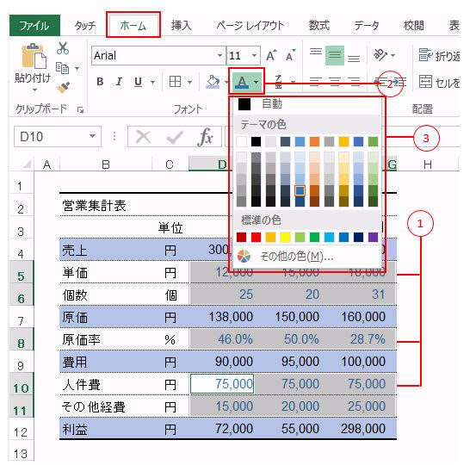The height and width of the screenshot is (465, 476).
Task: Click Align Left icon
Action: (316, 82)
